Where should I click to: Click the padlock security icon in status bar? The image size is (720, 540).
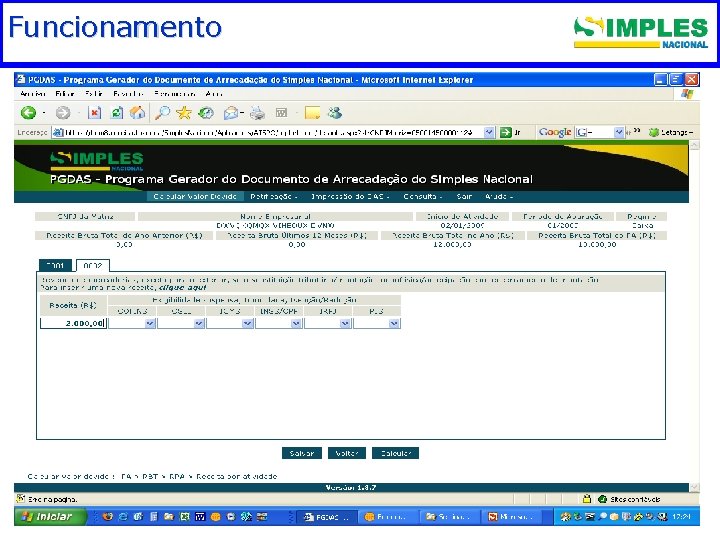(x=586, y=499)
